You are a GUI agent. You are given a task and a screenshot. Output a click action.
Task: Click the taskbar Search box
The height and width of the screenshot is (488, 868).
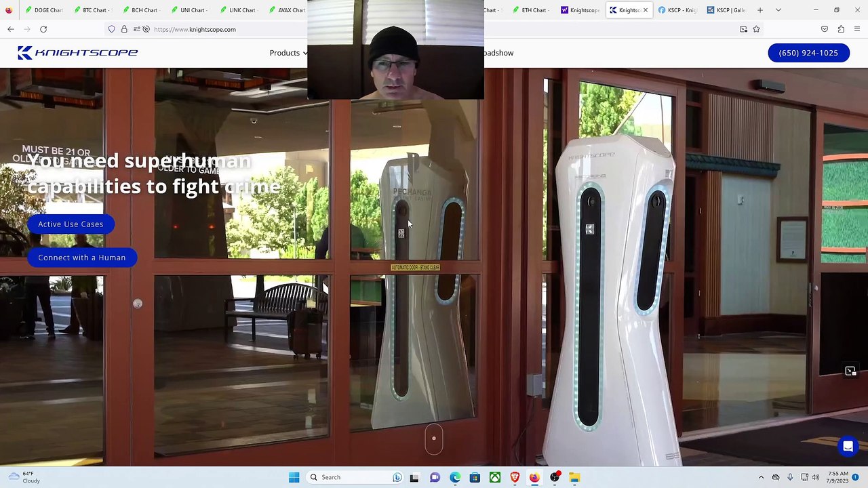(x=354, y=477)
